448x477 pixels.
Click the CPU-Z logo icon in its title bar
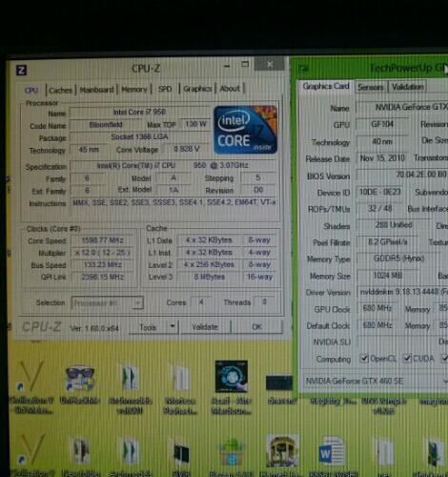[21, 70]
